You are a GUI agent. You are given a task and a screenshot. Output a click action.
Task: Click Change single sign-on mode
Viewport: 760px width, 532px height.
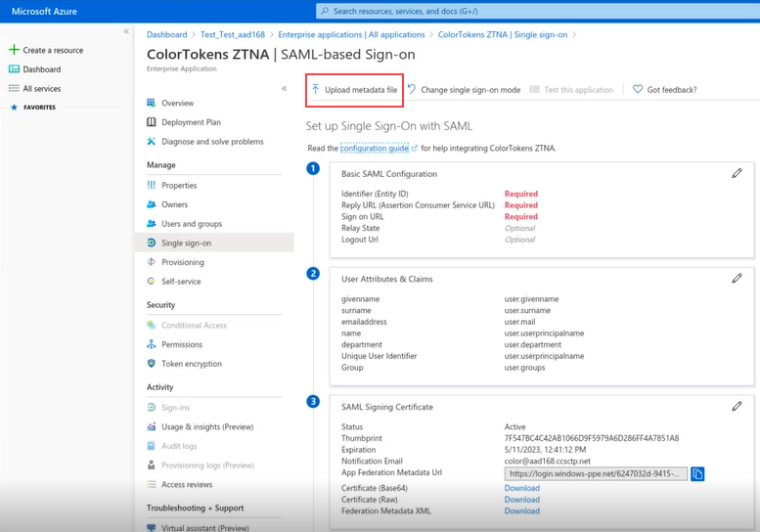pos(465,90)
